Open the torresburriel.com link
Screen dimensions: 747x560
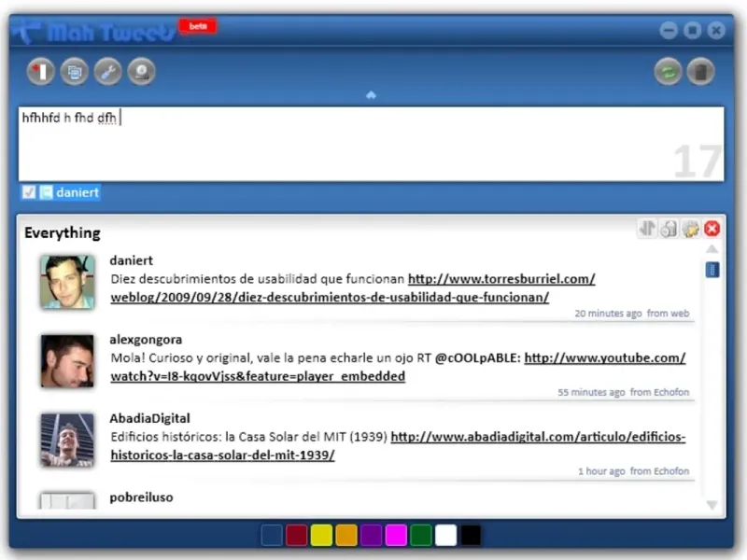point(353,288)
